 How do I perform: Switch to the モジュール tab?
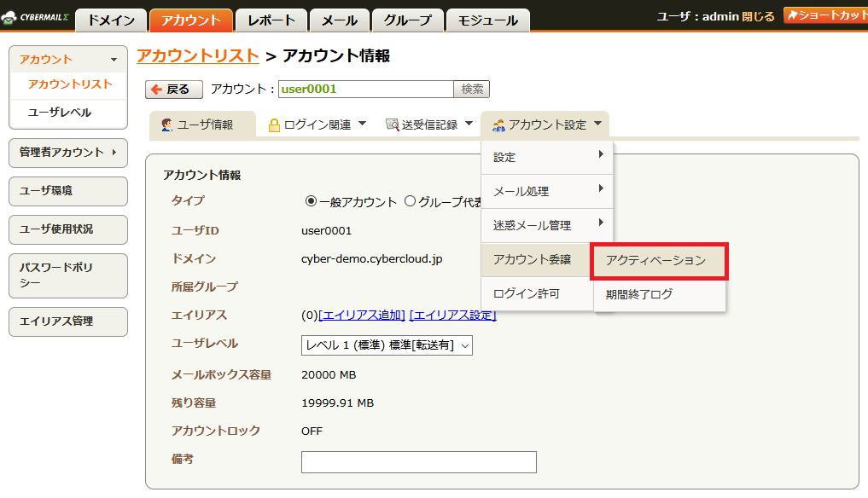pyautogui.click(x=487, y=20)
